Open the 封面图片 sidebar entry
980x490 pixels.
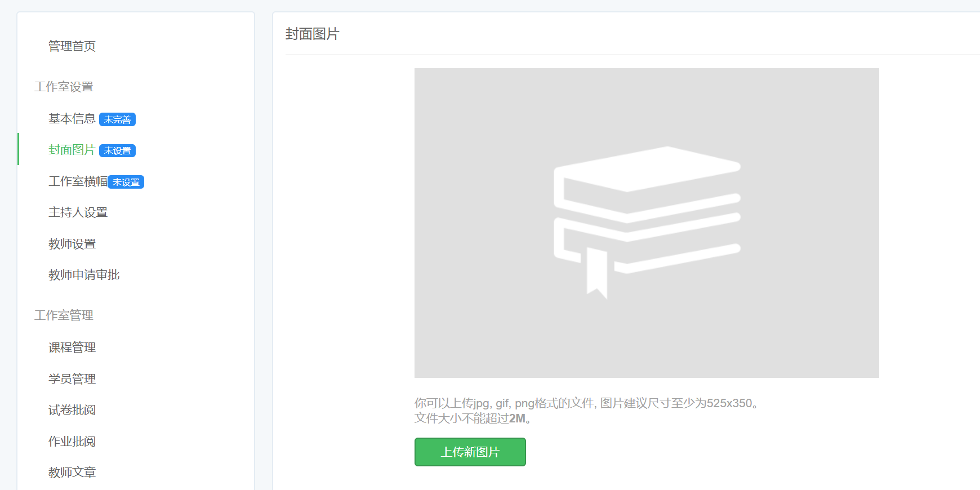[72, 150]
